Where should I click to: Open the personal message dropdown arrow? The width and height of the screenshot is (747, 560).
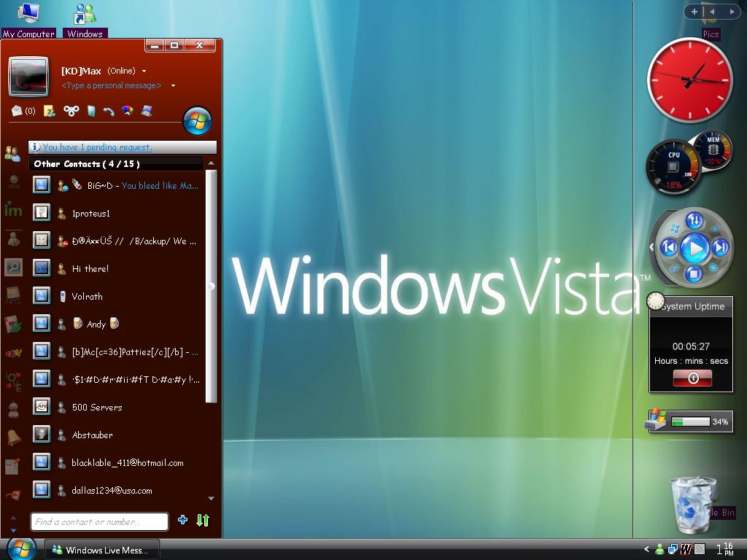pyautogui.click(x=173, y=86)
